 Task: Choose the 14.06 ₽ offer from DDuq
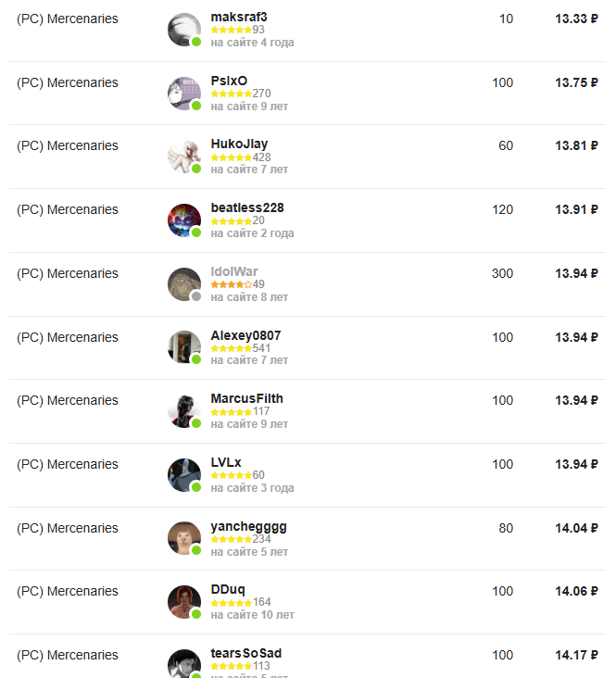click(576, 591)
